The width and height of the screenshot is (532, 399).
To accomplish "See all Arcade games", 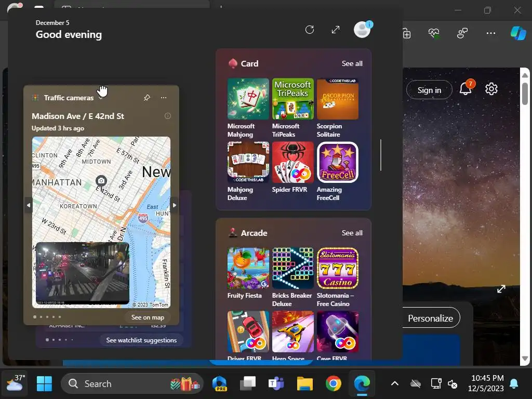I will point(352,233).
